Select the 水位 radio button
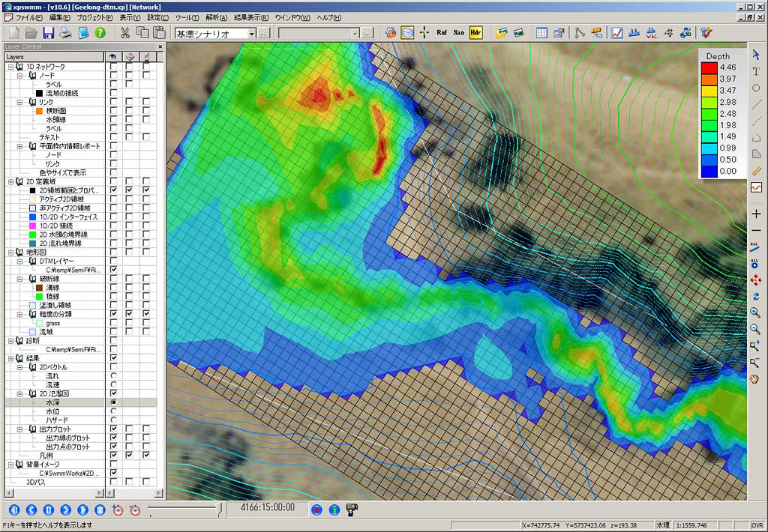The width and height of the screenshot is (768, 532). (113, 411)
